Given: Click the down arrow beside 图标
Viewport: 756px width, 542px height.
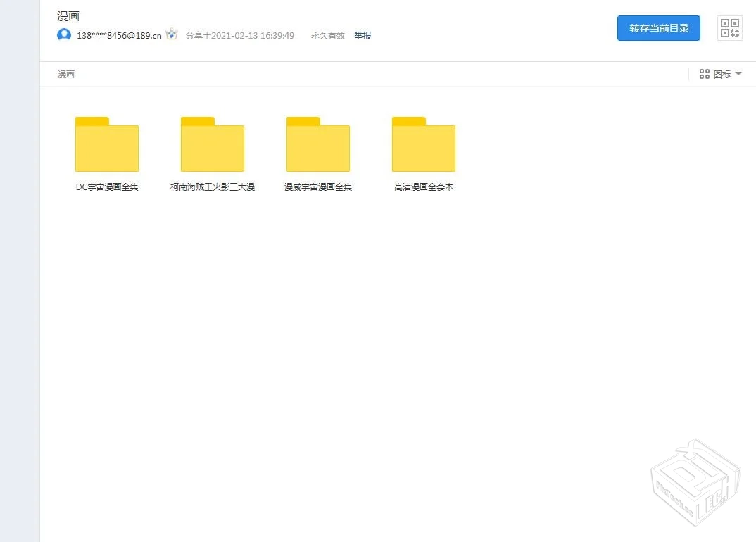Looking at the screenshot, I should (738, 73).
